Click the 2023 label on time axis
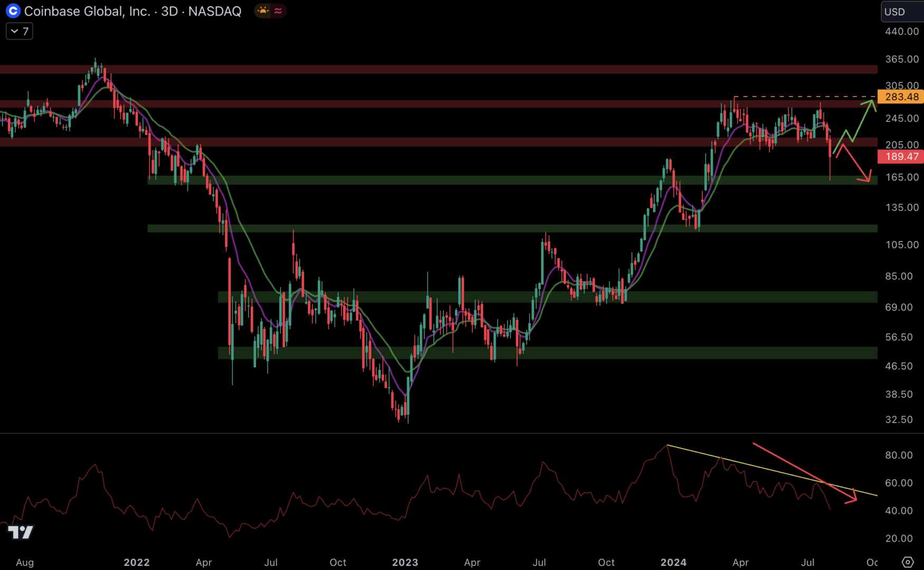The height and width of the screenshot is (570, 924). 405,563
